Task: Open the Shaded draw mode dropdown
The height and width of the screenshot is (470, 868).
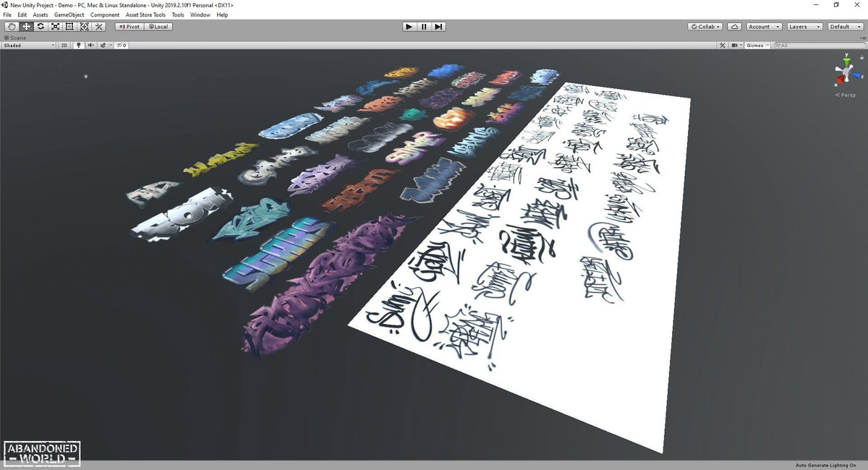Action: 29,45
